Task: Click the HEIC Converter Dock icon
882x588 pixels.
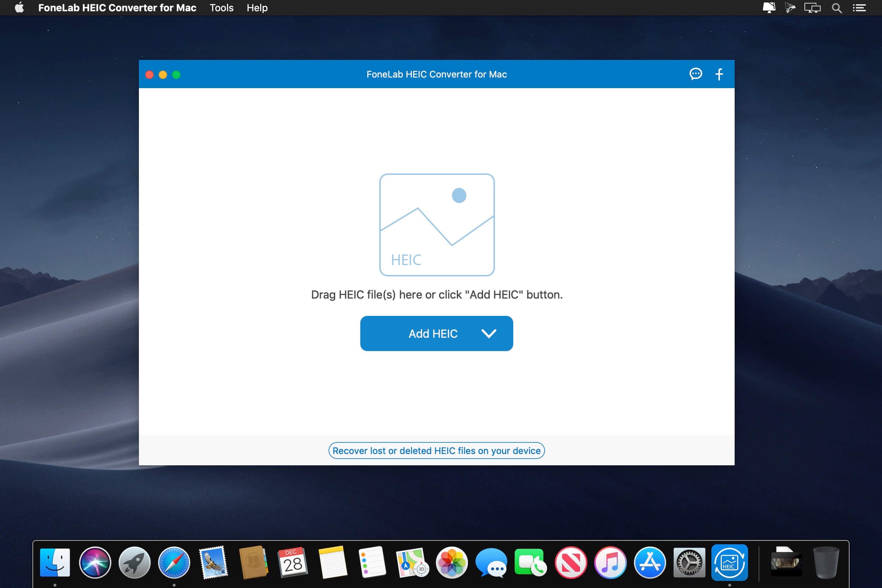Action: click(x=729, y=562)
